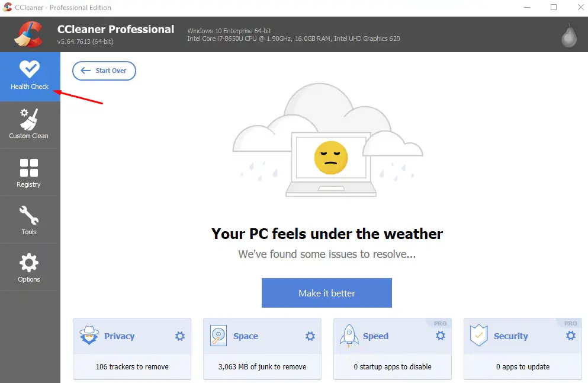
Task: Select 106 trackers to remove text
Action: click(x=132, y=367)
